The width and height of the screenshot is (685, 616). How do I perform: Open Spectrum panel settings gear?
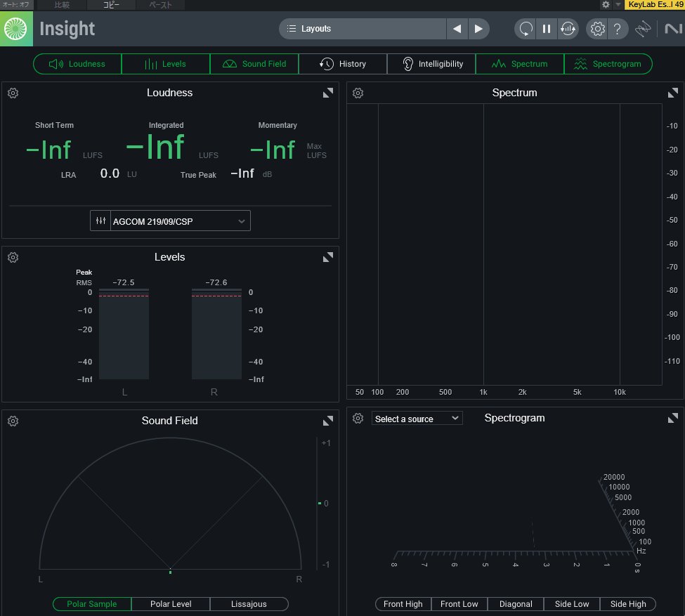[358, 93]
